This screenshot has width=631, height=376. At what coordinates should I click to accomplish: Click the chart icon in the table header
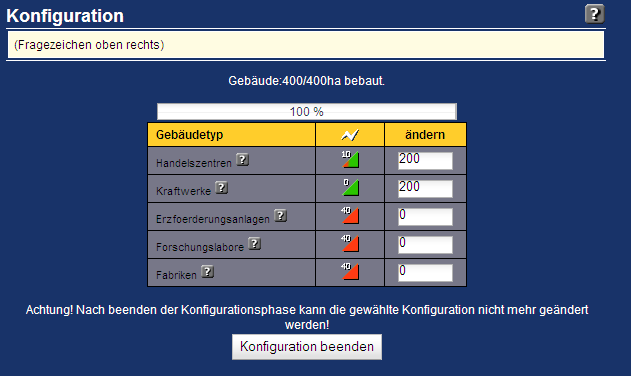350,135
